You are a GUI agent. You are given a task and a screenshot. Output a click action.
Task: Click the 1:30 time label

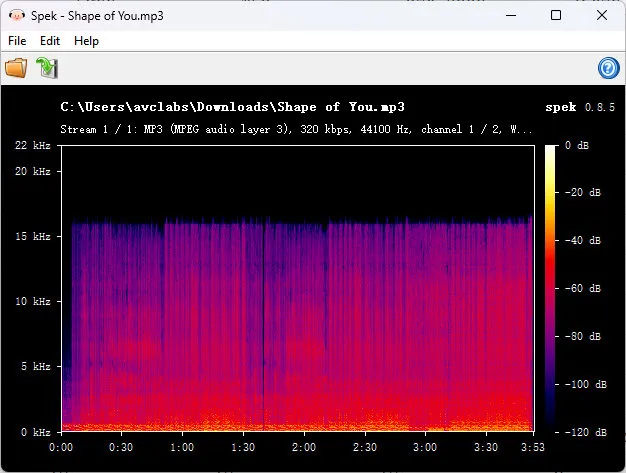pos(243,447)
